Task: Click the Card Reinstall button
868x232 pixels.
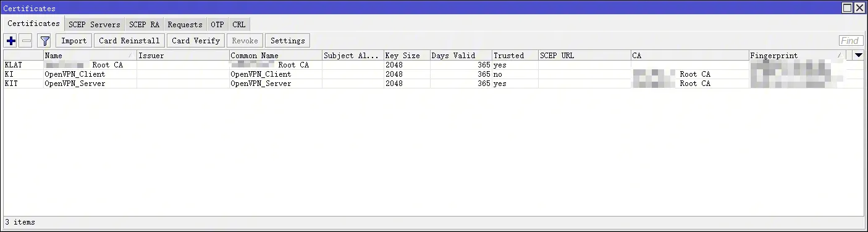Action: pos(129,41)
